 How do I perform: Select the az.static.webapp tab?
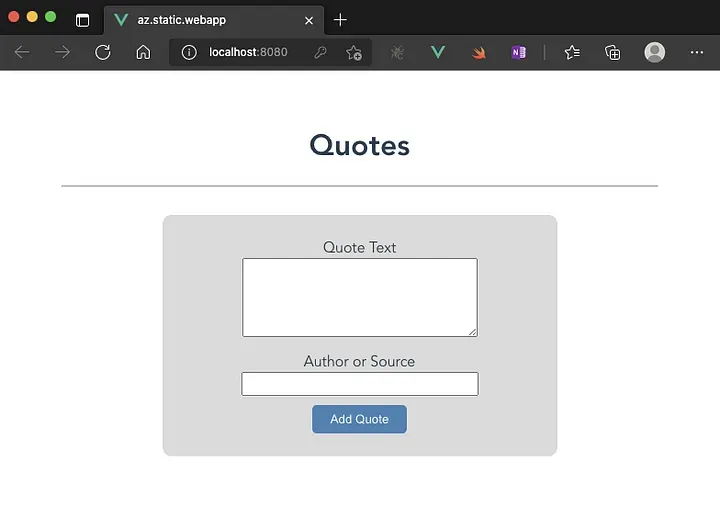[214, 20]
